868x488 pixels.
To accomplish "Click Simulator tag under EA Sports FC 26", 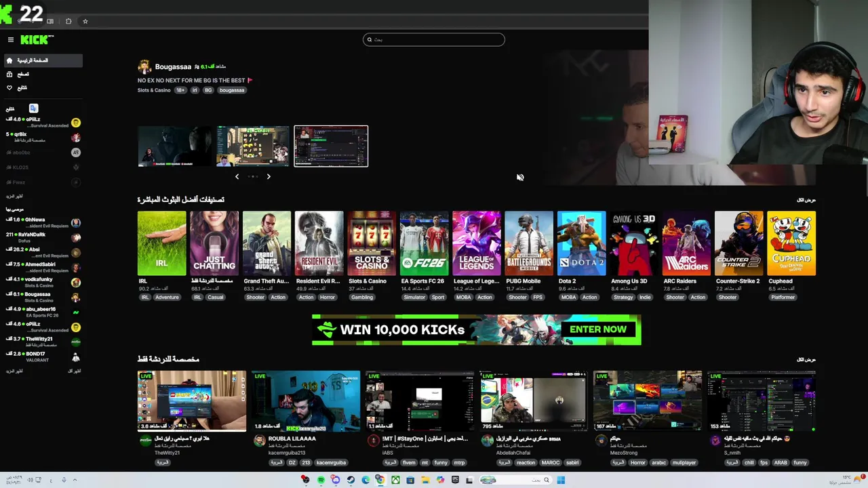I will coord(414,297).
